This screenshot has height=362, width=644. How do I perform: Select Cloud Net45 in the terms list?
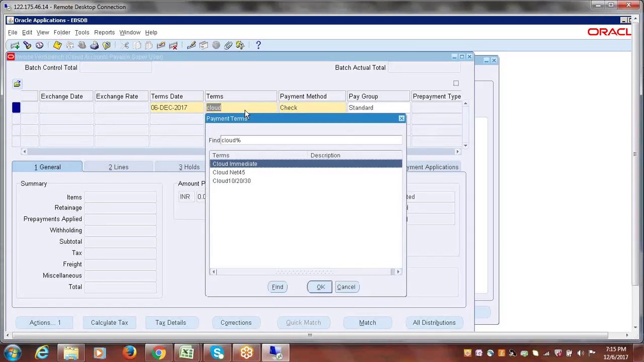tap(306, 172)
